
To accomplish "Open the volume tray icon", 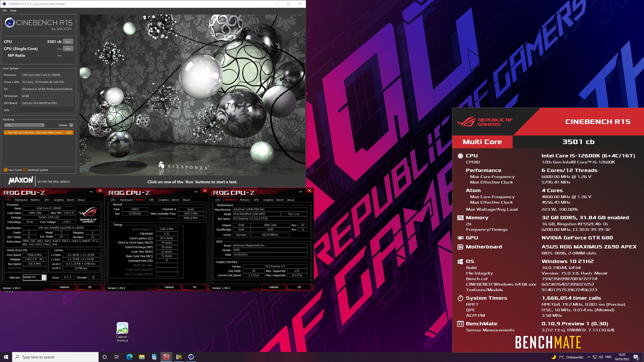I will pos(601,357).
